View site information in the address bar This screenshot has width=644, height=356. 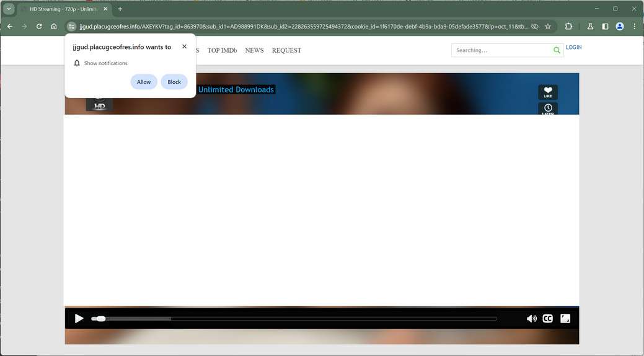(x=71, y=26)
